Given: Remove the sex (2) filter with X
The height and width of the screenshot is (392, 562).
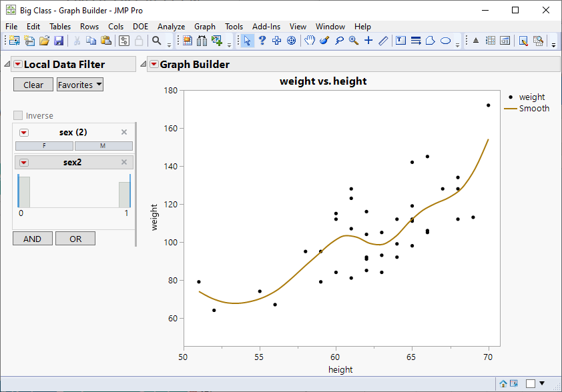Looking at the screenshot, I should 124,132.
